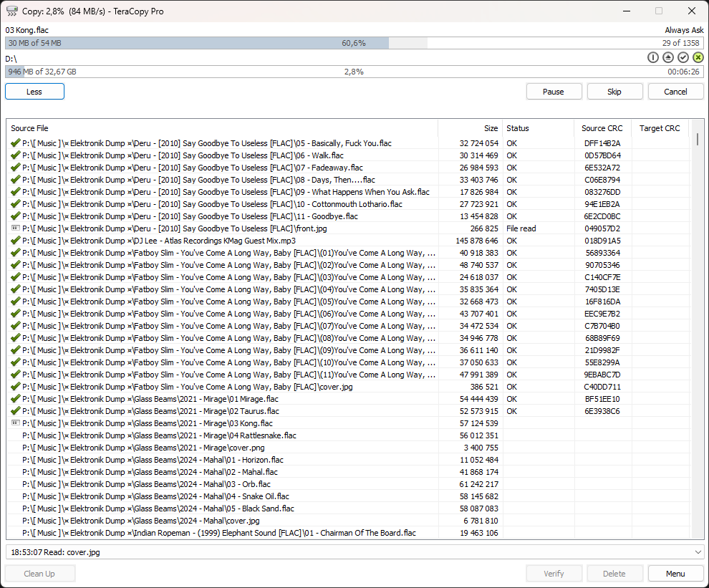Click green check icon on Fatboy Slim (08) row
The width and height of the screenshot is (709, 588).
pos(15,338)
